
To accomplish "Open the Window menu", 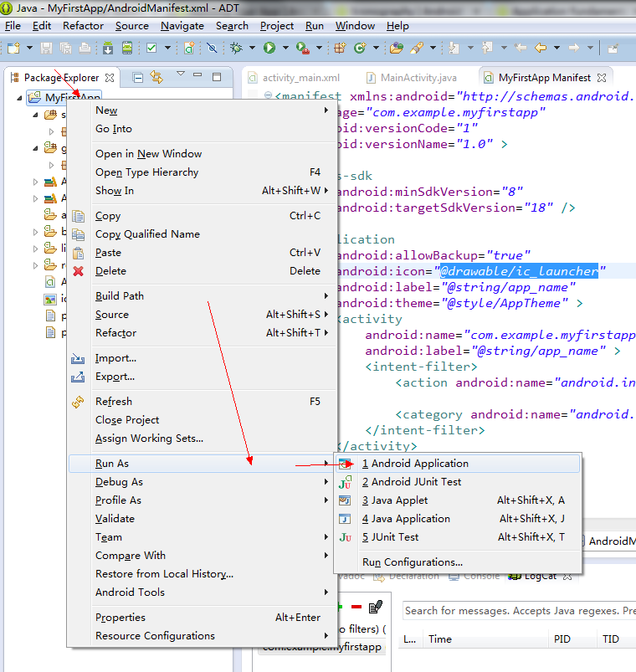I will click(355, 26).
